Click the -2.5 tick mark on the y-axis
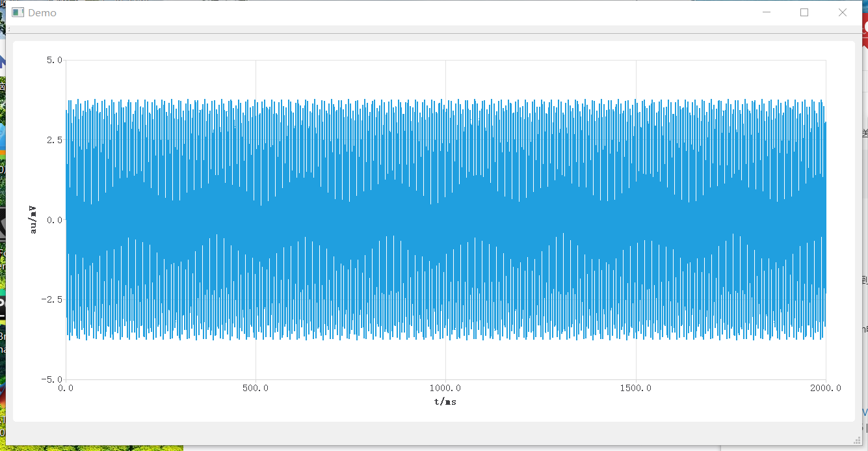The width and height of the screenshot is (868, 451). click(x=52, y=299)
